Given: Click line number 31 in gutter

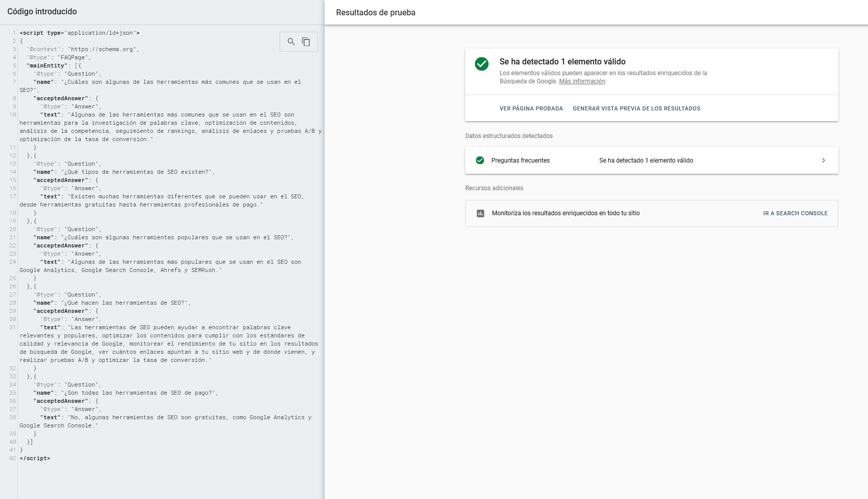Looking at the screenshot, I should [x=12, y=327].
